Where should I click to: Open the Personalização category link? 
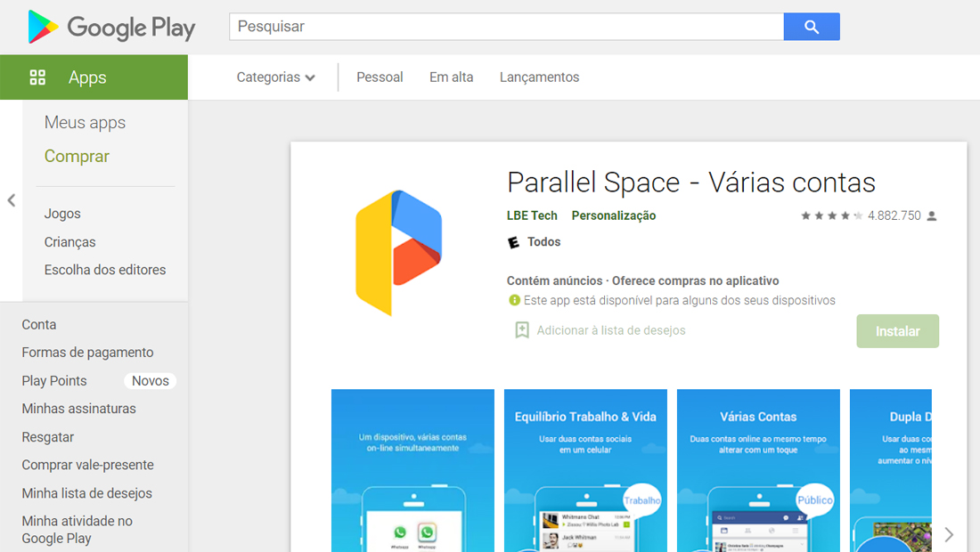[x=614, y=215]
